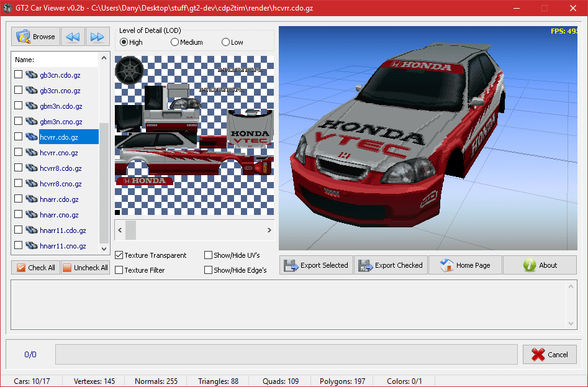Toggle Show/Hide Edge's checkbox
Viewport: 588px width, 387px height.
208,270
